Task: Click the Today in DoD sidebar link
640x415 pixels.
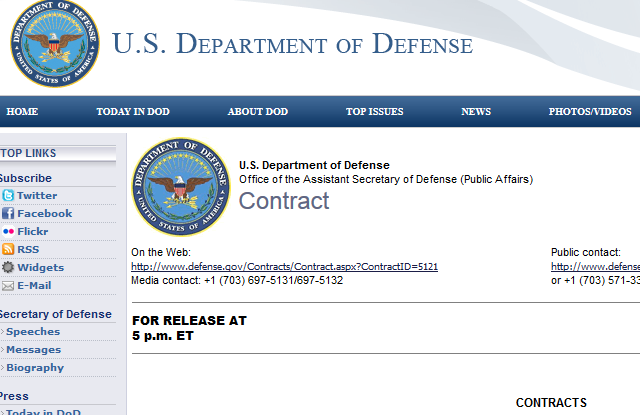Action: 43,411
